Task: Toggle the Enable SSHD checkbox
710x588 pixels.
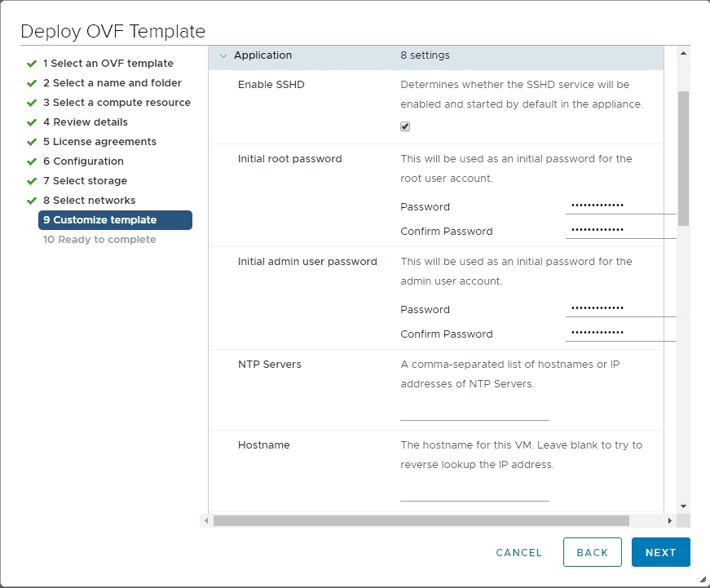Action: [x=404, y=128]
